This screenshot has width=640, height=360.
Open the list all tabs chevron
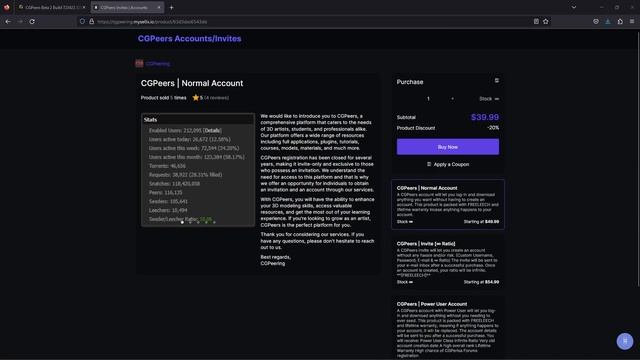(x=574, y=7)
